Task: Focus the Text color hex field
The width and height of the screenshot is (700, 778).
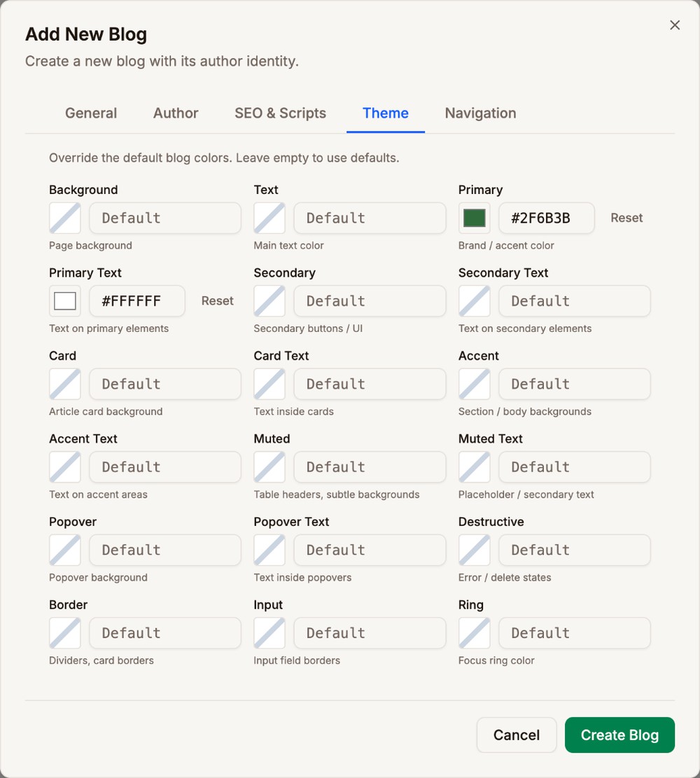Action: tap(370, 218)
